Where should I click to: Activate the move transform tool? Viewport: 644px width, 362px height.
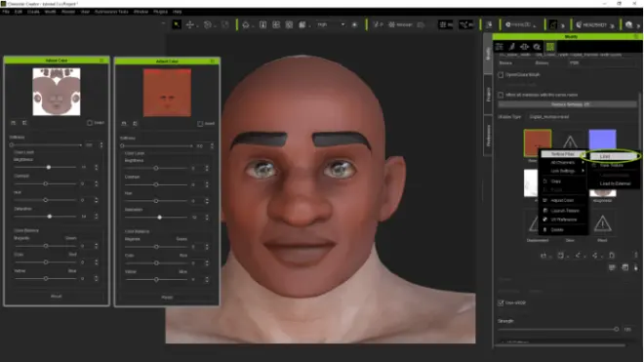coord(189,24)
